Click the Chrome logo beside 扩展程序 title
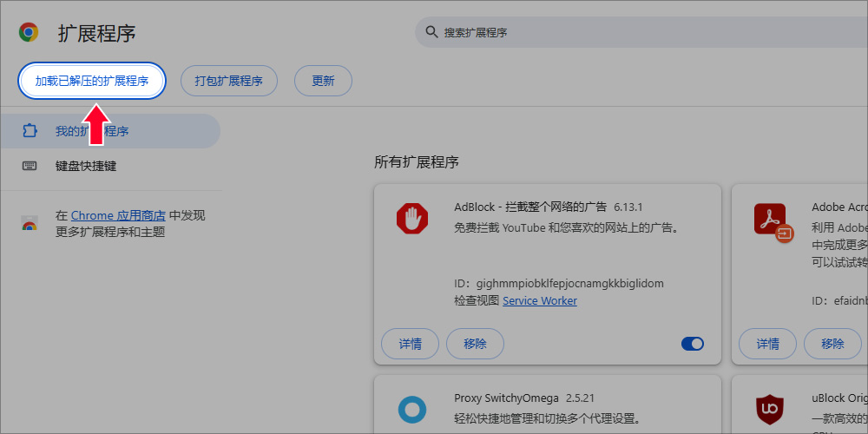Screen dimensions: 868x434 [x=29, y=32]
